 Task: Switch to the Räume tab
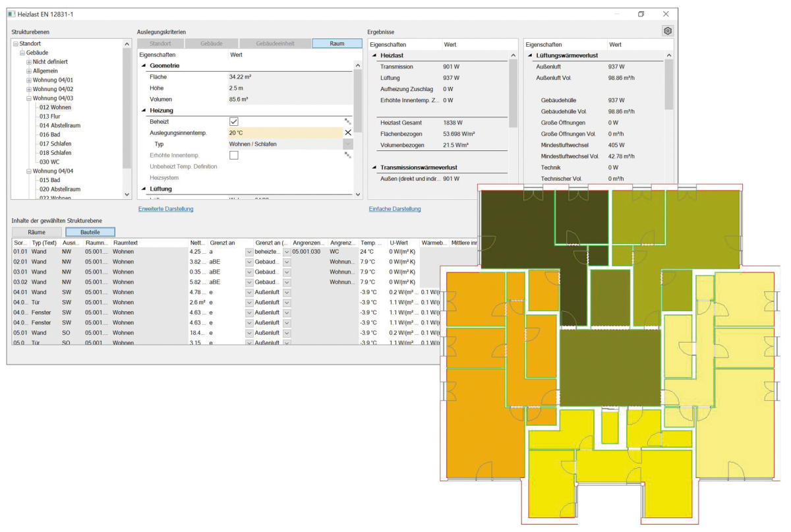tap(36, 232)
